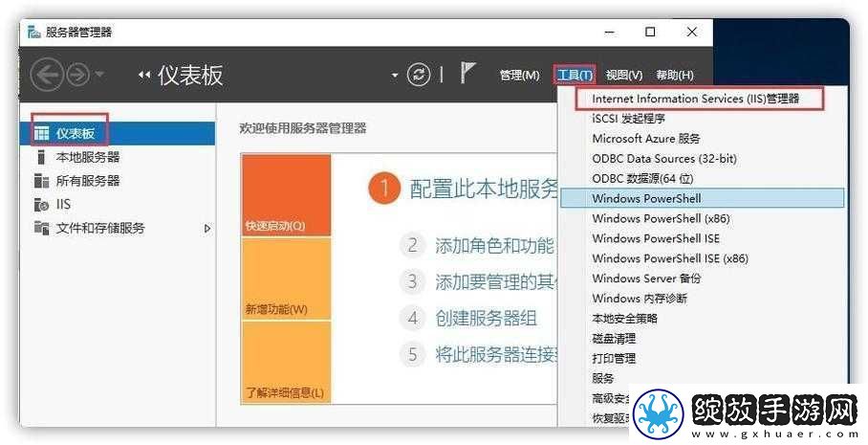868x445 pixels.
Task: Select the 新增功能(W) tile
Action: point(286,279)
